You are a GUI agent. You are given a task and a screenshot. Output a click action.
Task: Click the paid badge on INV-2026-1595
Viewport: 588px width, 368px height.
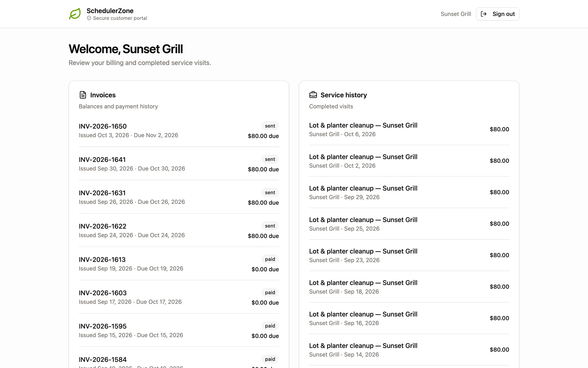(270, 326)
